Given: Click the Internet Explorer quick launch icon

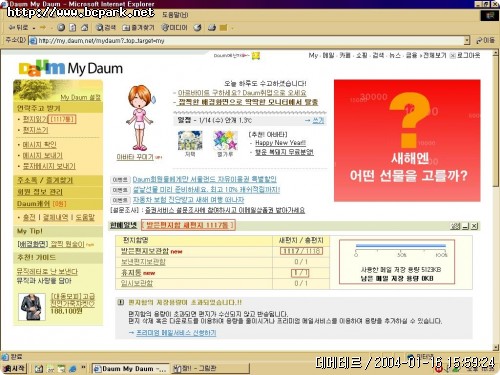Looking at the screenshot, I should tap(73, 369).
